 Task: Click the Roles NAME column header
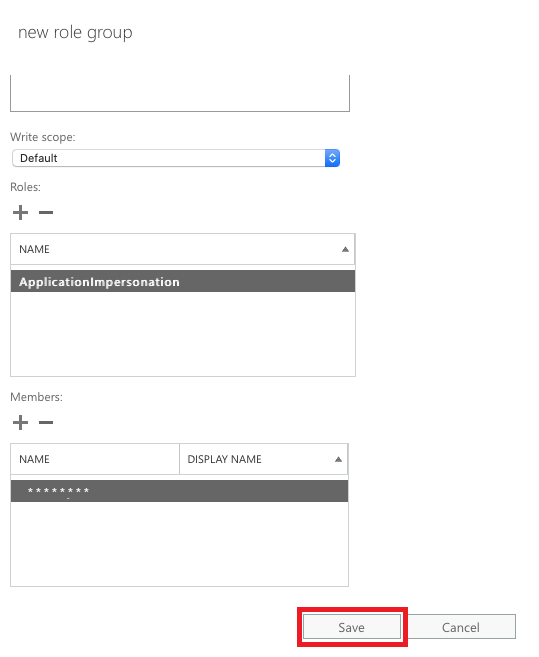click(183, 249)
